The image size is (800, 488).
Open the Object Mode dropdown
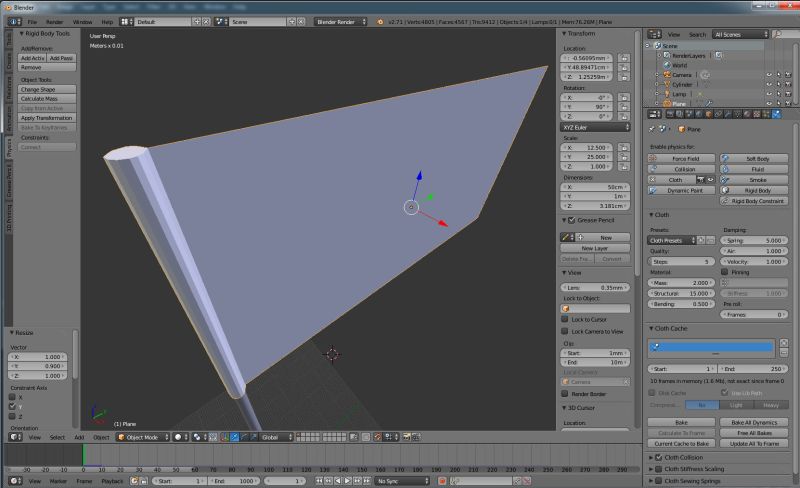point(143,437)
